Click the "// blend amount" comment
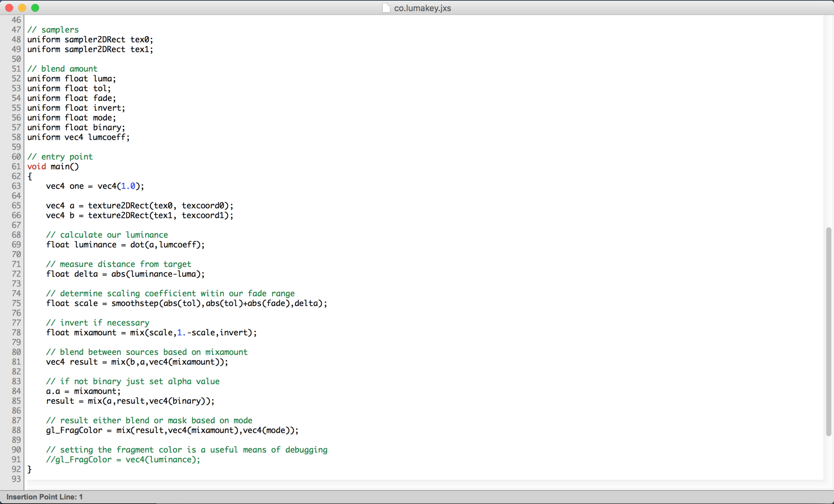834x504 pixels. coord(62,69)
